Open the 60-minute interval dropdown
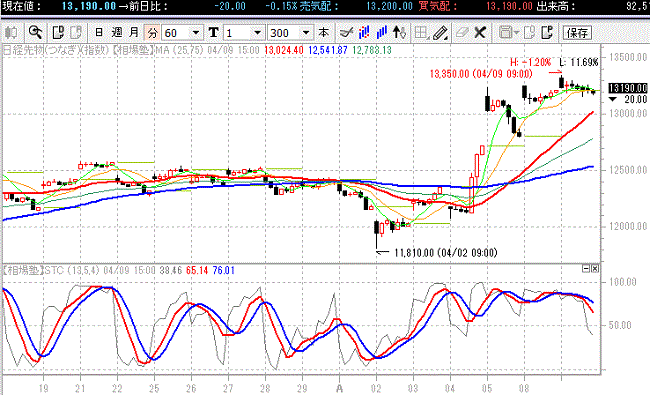The height and width of the screenshot is (395, 650). click(x=196, y=33)
